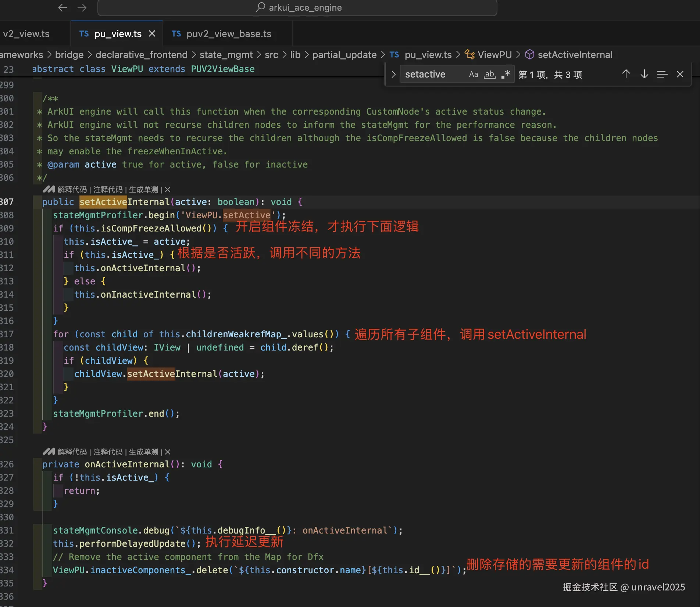Close the find widget
700x607 pixels.
[680, 74]
